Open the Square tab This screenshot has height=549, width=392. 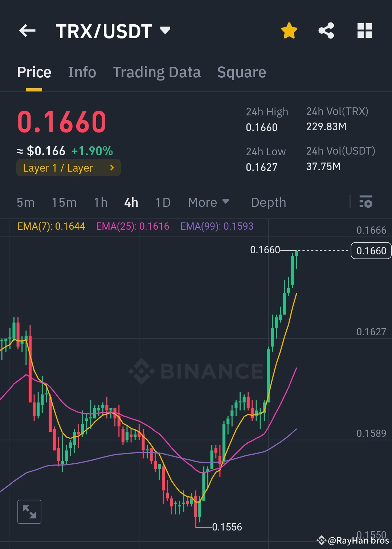241,72
